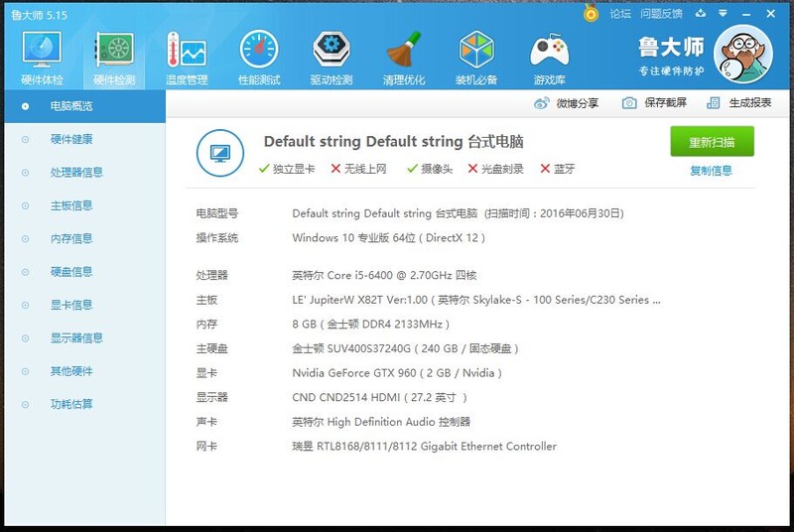Viewport: 794px width, 532px height.
Task: Click the 鲁大师 mascot avatar
Action: [742, 55]
